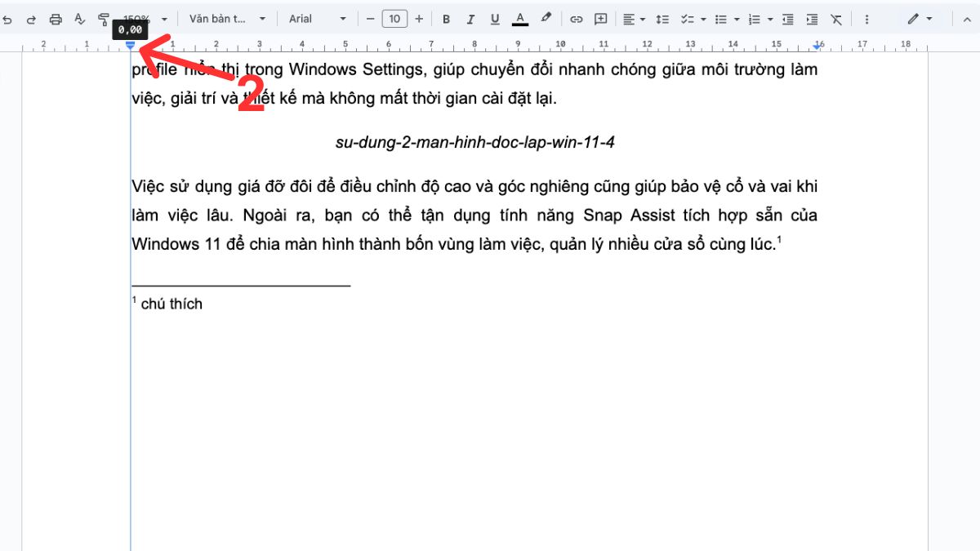
Task: Increase font size with plus button
Action: (x=419, y=19)
